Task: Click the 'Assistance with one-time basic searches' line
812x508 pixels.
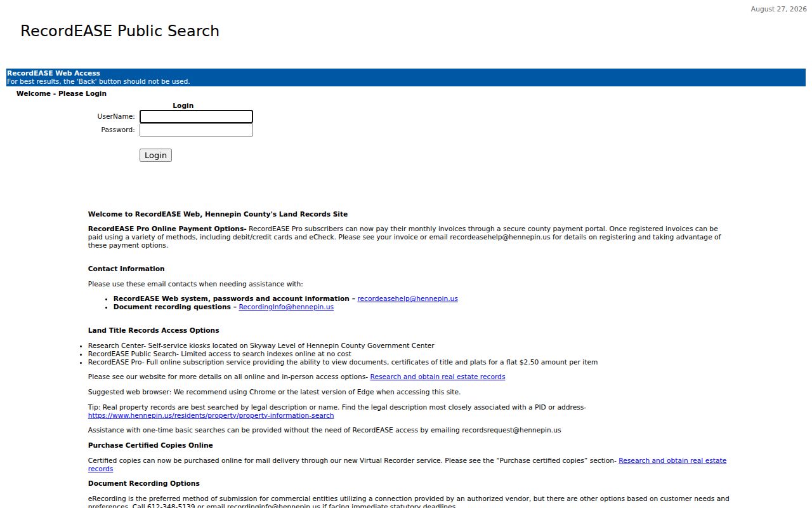Action: click(x=325, y=430)
